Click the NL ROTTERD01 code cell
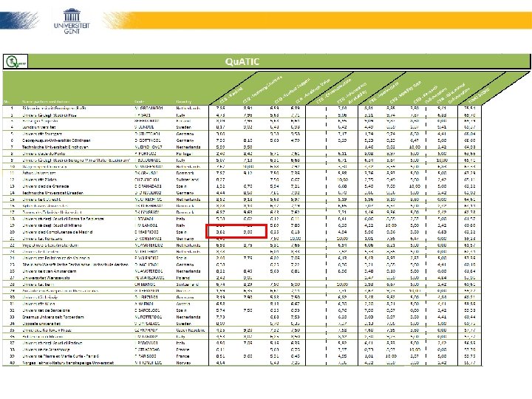Screen dimensions: 532x399 point(149,317)
